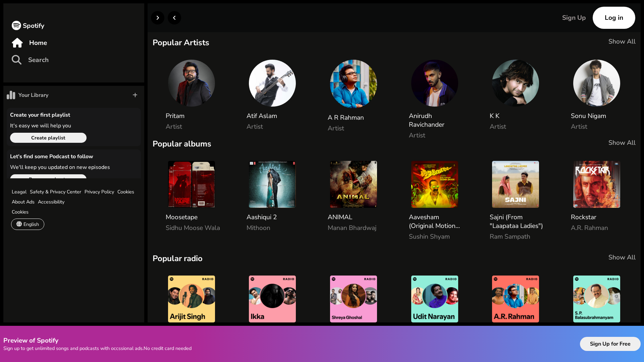Open Shreya Ghoshal radio card
This screenshot has width=644, height=362.
354,299
